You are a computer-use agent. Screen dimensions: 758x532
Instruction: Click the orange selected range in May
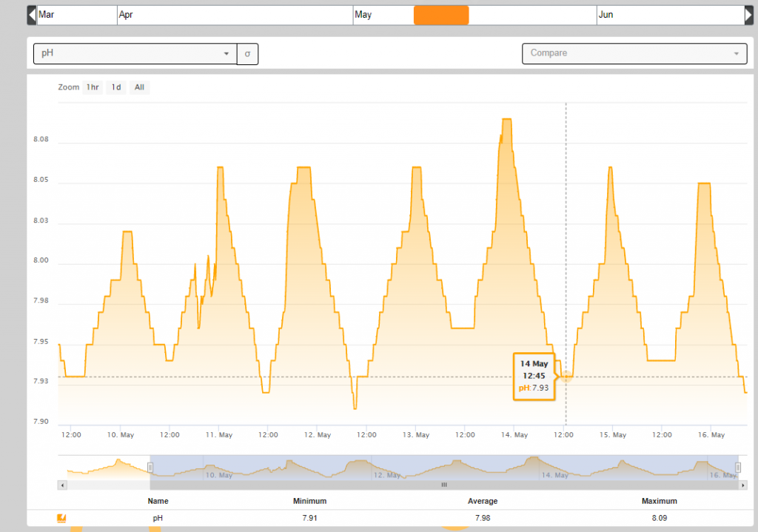click(441, 15)
